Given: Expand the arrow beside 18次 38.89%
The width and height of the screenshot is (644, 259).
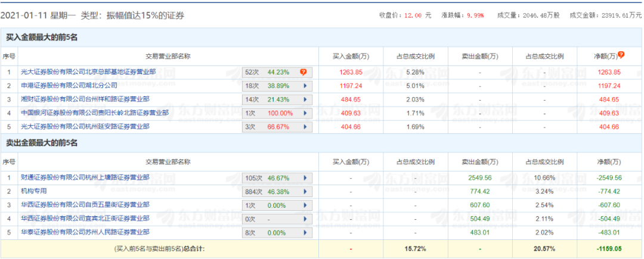Looking at the screenshot, I should [305, 86].
